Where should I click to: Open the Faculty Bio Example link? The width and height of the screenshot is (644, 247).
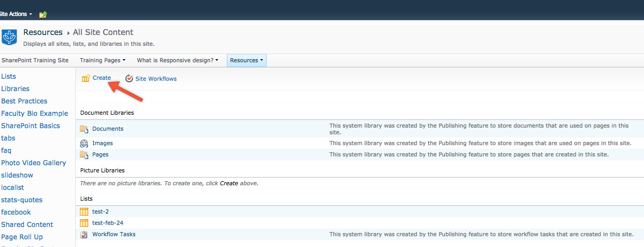click(35, 113)
